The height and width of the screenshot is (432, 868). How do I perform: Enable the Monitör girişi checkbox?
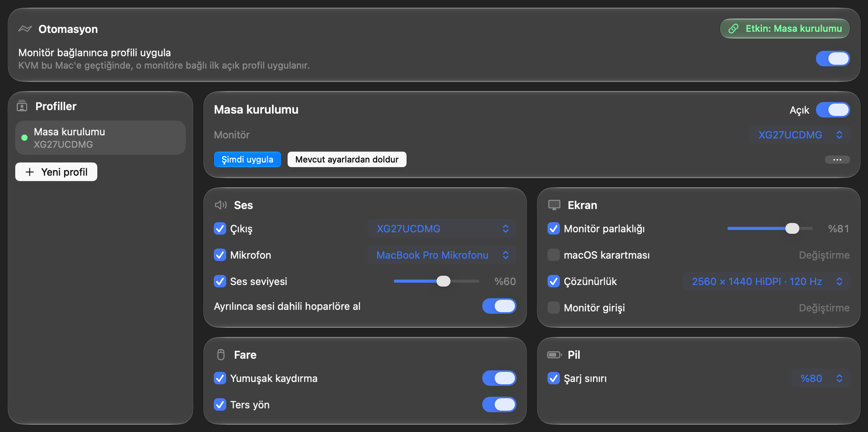(x=554, y=308)
